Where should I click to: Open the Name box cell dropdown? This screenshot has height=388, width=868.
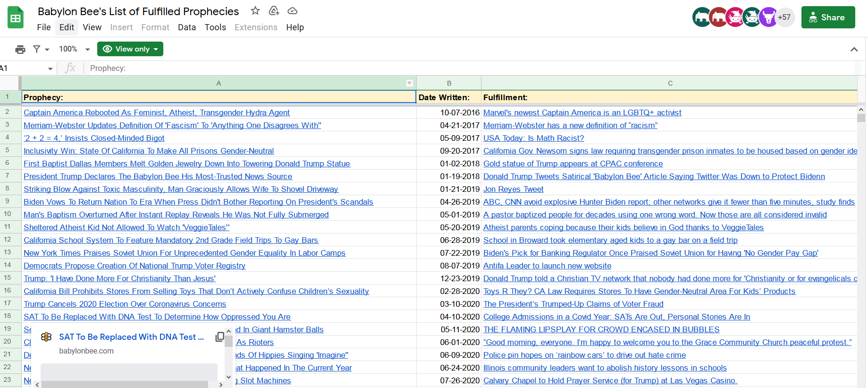[50, 69]
